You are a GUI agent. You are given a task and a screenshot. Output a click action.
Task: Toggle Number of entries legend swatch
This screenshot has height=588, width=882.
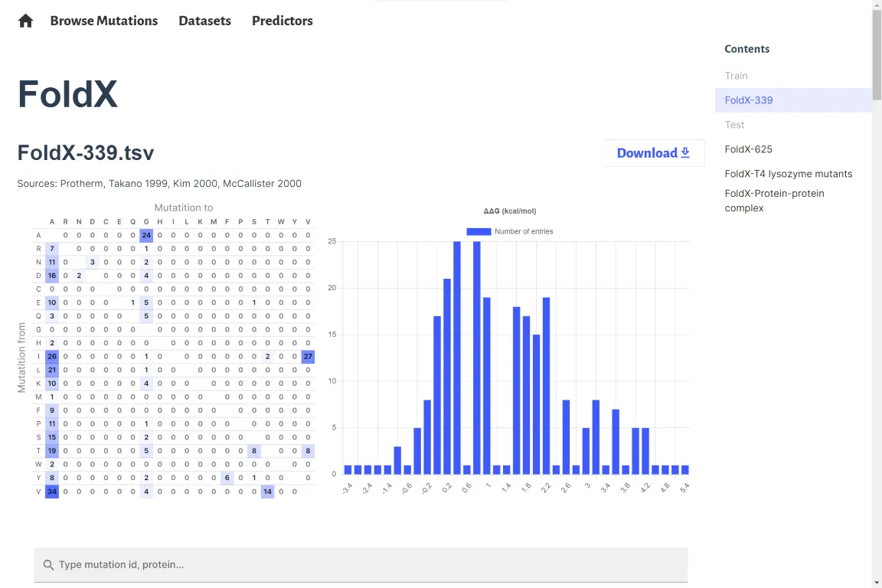coord(479,231)
